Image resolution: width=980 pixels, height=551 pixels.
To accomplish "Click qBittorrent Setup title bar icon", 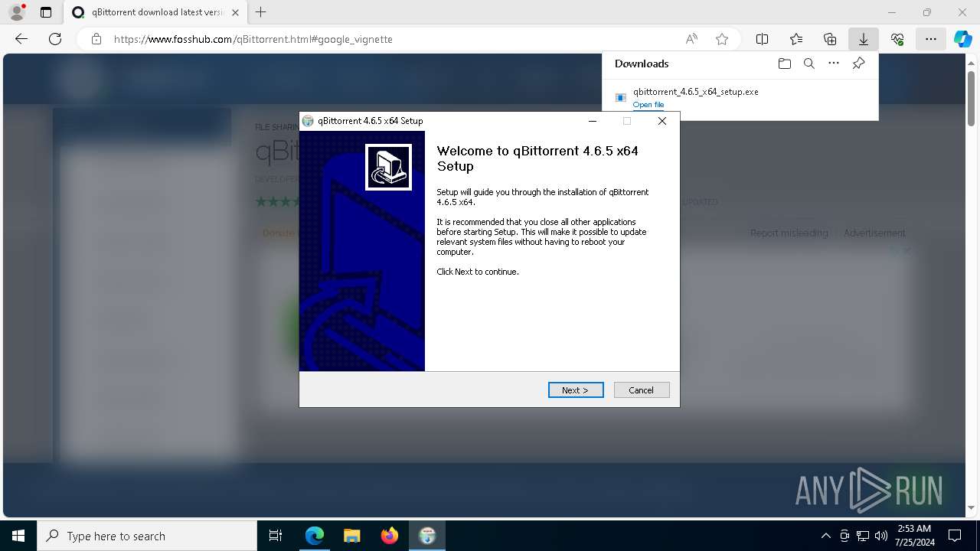I will click(308, 121).
